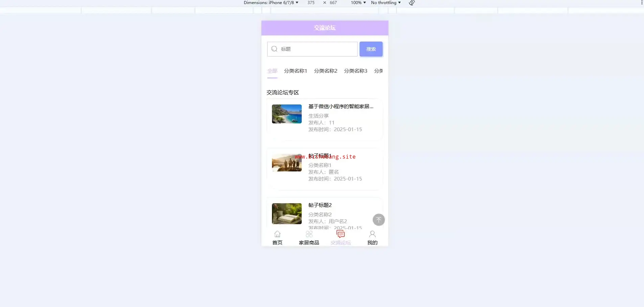The width and height of the screenshot is (644, 307).
Task: Click the viewport width field 375
Action: [311, 3]
